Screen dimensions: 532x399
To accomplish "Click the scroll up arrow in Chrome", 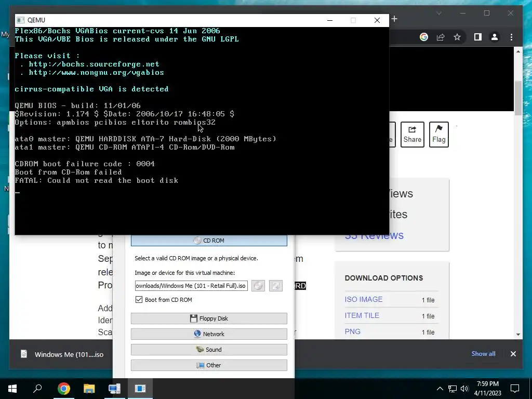I will pyautogui.click(x=518, y=51).
